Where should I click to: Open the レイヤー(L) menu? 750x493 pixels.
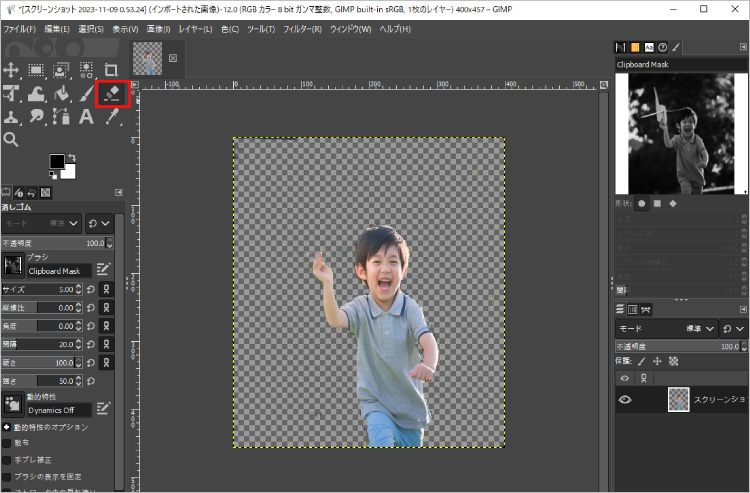[194, 28]
